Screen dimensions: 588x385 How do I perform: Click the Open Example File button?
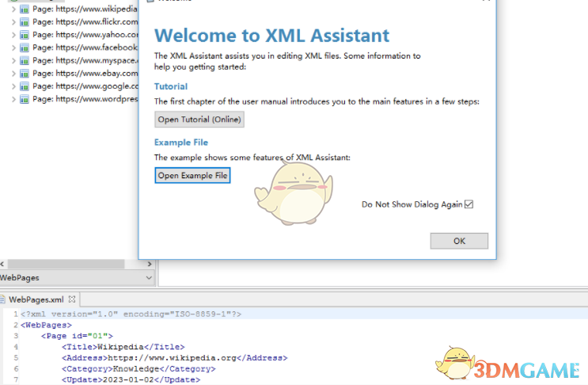[x=192, y=175]
